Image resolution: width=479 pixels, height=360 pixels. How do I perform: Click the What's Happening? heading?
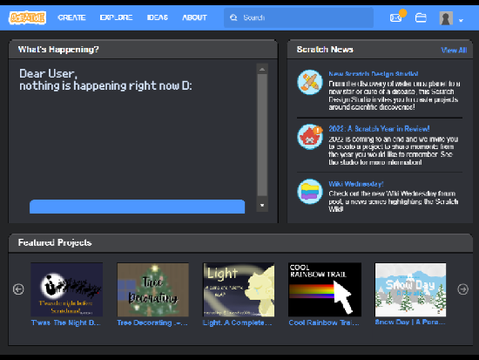58,50
